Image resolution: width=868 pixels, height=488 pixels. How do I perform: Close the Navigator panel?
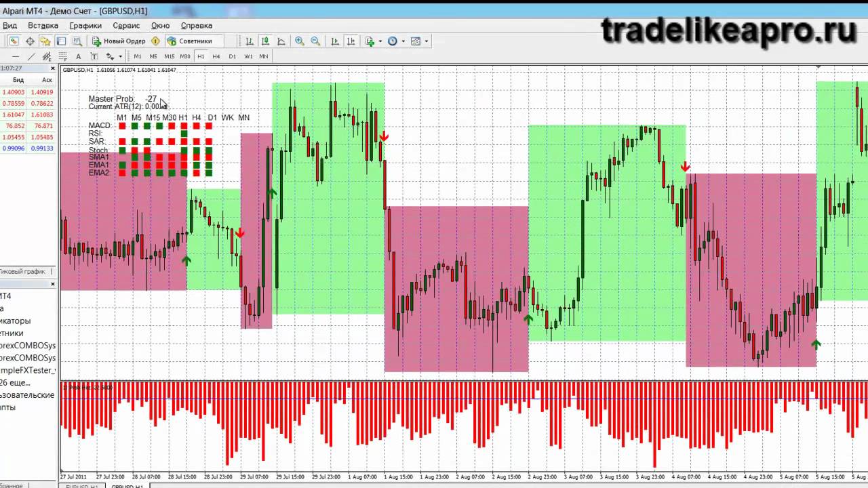point(53,284)
